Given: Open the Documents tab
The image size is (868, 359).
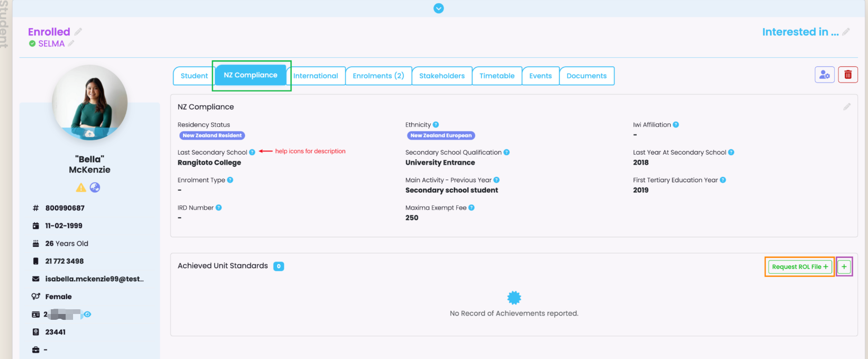Looking at the screenshot, I should click(586, 76).
